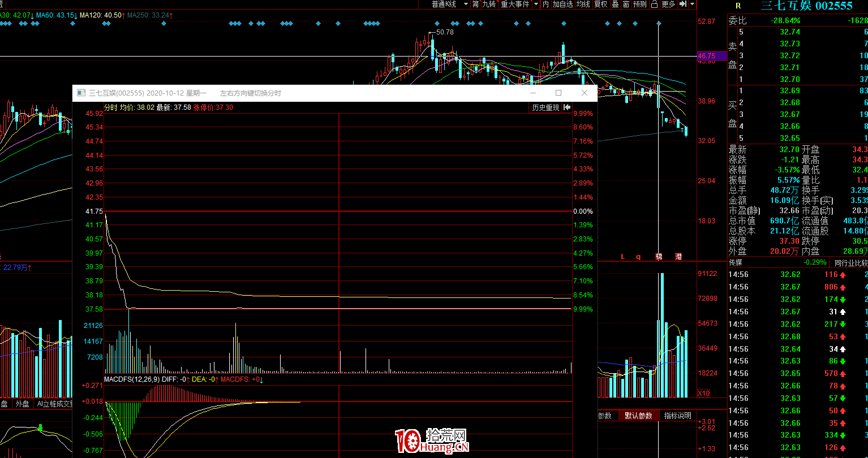Add stock via 加自选 button

[x=562, y=4]
